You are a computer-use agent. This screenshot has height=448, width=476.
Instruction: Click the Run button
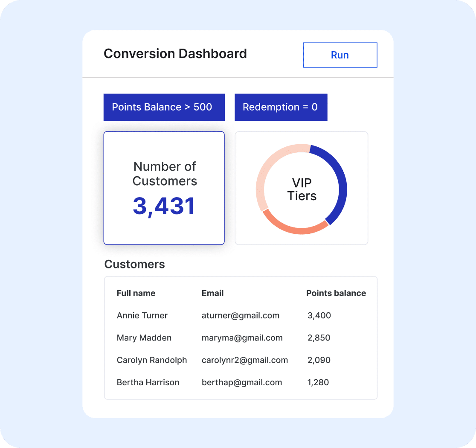click(x=340, y=55)
